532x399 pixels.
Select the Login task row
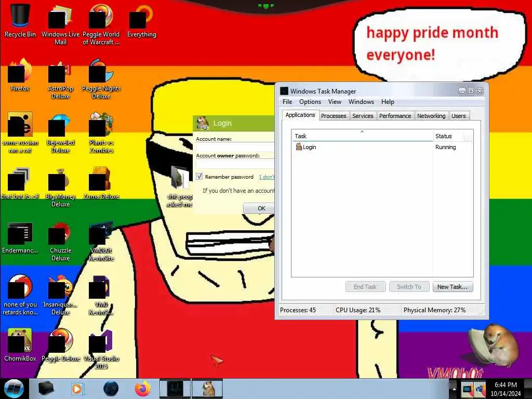coord(382,147)
